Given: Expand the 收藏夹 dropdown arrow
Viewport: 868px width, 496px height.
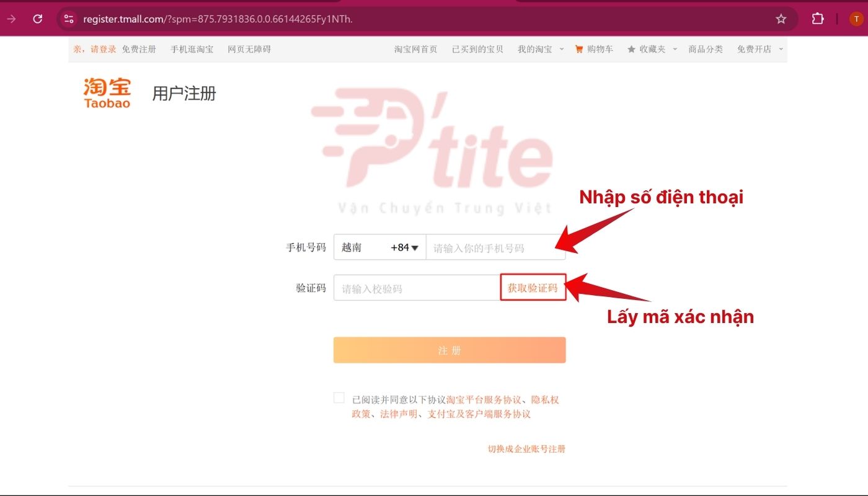Looking at the screenshot, I should (x=675, y=49).
